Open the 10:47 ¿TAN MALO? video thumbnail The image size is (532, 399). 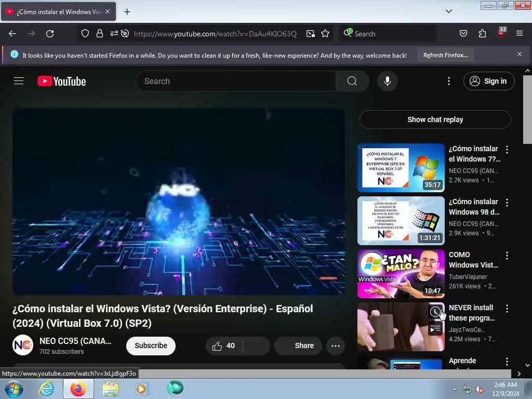401,274
